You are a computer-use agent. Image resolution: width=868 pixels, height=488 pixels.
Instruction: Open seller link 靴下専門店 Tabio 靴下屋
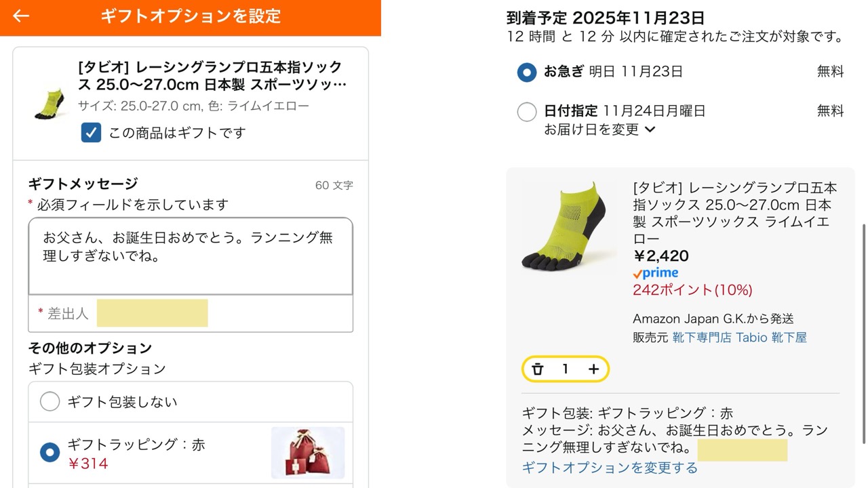[739, 338]
